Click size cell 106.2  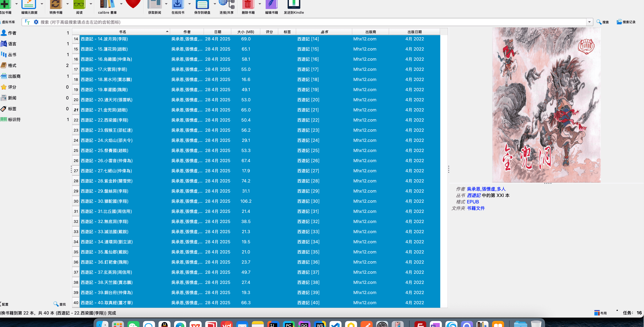pyautogui.click(x=245, y=201)
